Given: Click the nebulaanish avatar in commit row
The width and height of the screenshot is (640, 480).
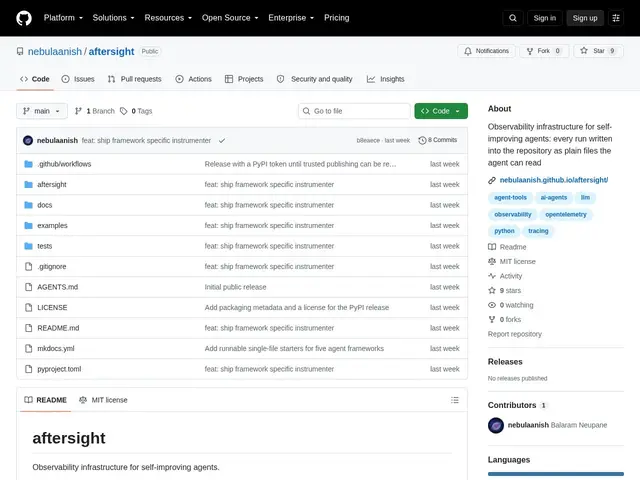Looking at the screenshot, I should coord(28,140).
